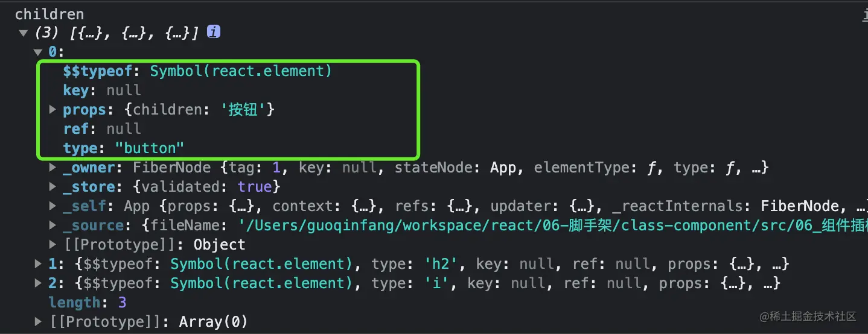Expand the _self App object
Image resolution: width=868 pixels, height=334 pixels.
click(x=53, y=206)
